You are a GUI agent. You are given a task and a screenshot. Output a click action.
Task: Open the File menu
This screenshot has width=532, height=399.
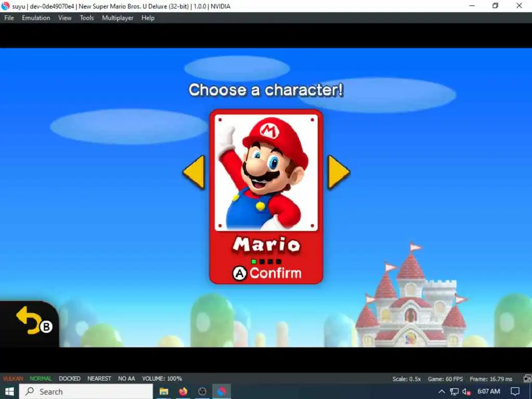[x=9, y=18]
